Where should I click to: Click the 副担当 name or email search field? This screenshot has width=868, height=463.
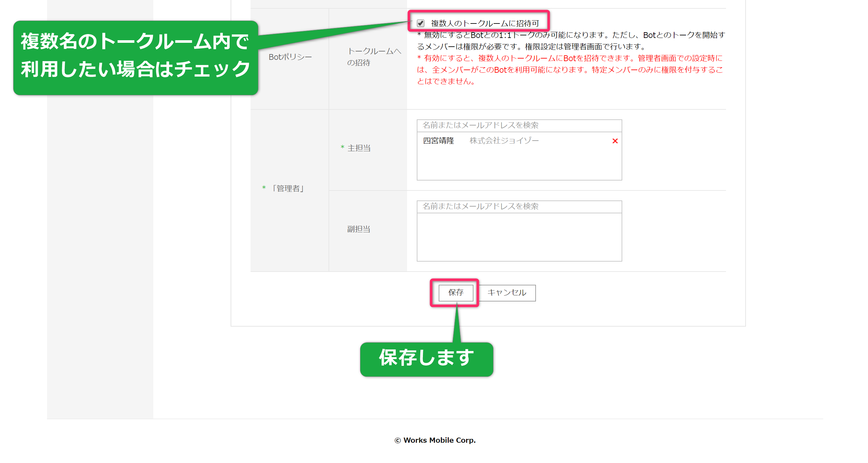tap(519, 207)
